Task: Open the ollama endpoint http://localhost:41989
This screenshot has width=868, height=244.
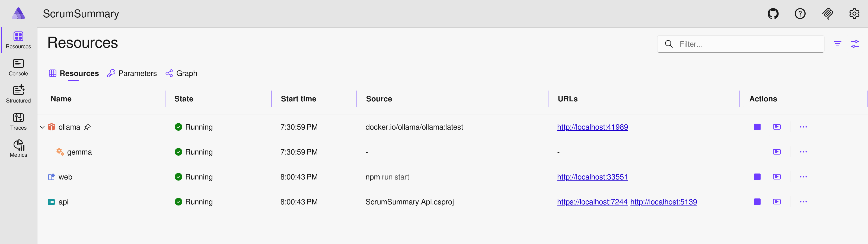Action: tap(592, 127)
